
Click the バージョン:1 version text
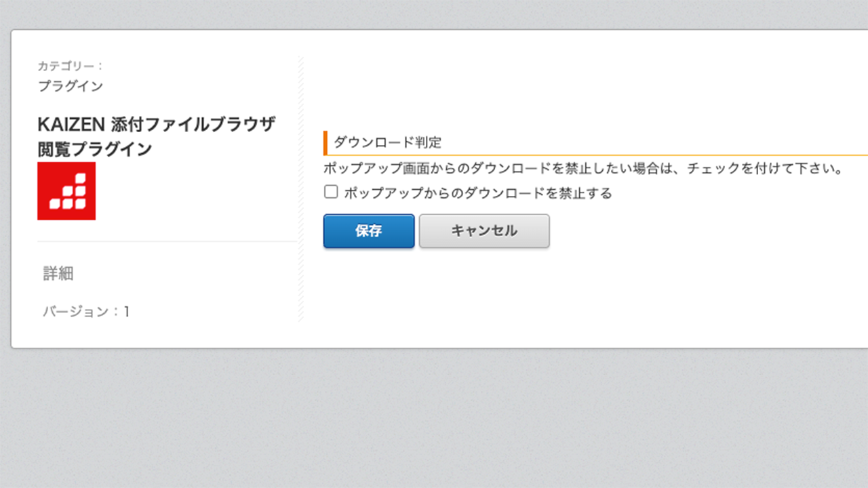86,312
